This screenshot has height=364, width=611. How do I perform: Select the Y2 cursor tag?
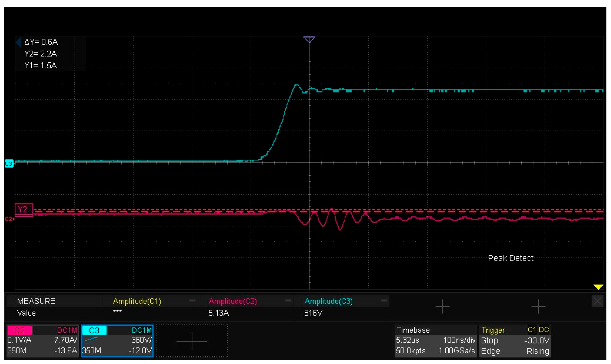pyautogui.click(x=24, y=210)
